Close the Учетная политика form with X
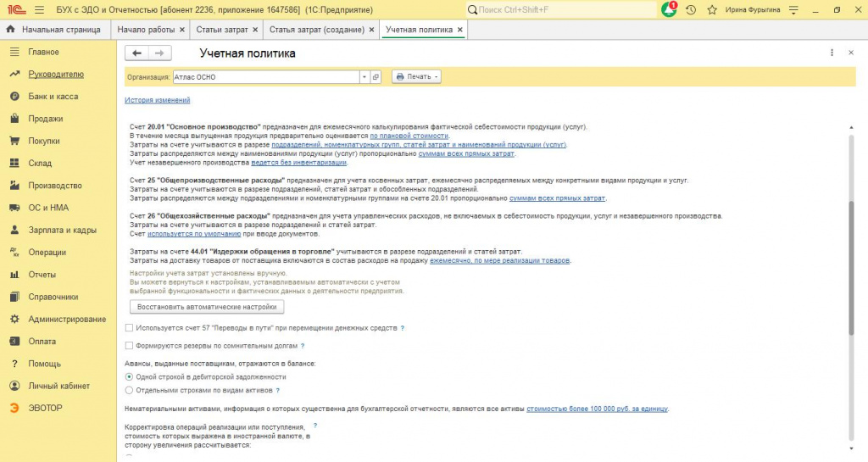This screenshot has height=462, width=868. 851,53
